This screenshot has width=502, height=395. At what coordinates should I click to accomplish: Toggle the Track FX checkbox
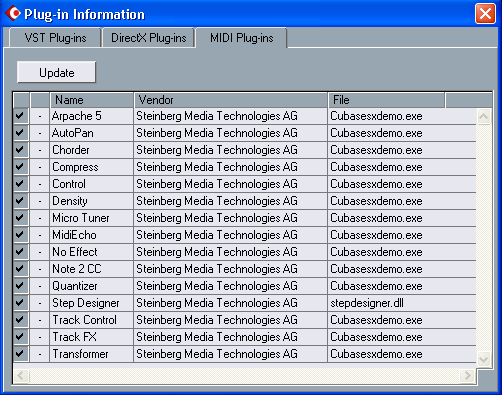click(x=21, y=337)
